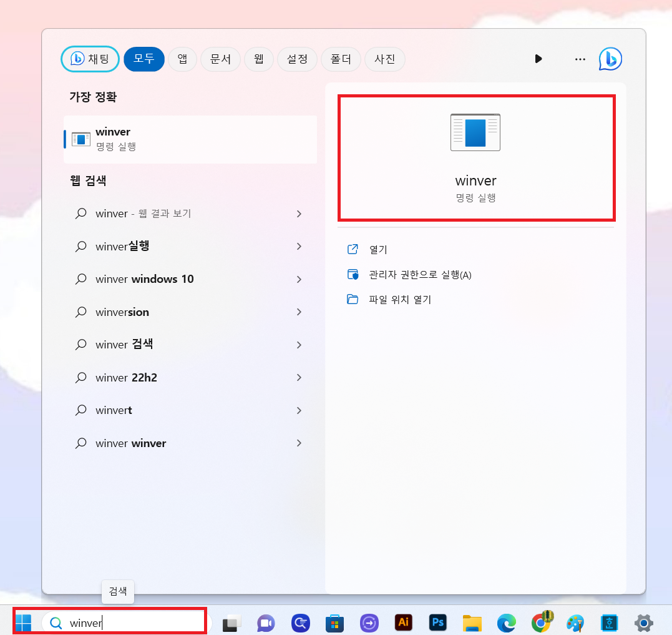Click the Start button on the taskbar
The image size is (672, 635).
24,623
